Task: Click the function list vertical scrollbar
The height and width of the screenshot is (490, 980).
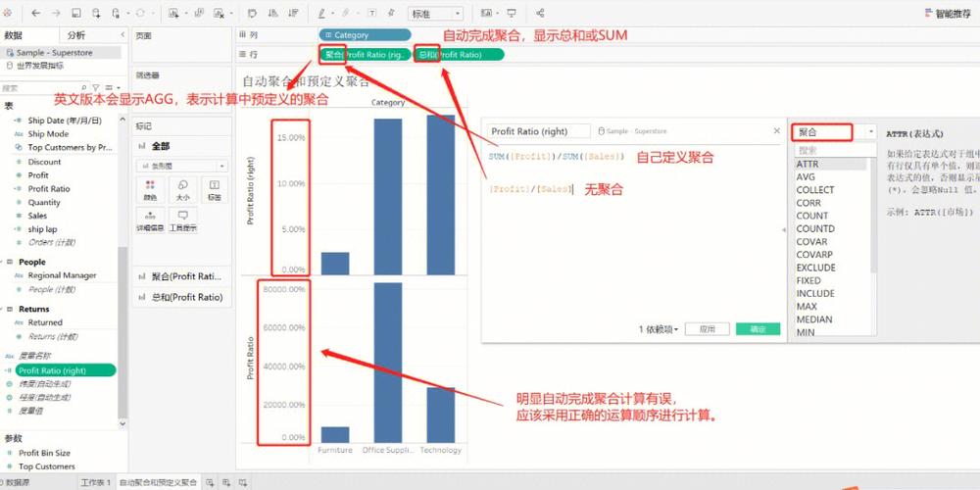Action: [872, 216]
